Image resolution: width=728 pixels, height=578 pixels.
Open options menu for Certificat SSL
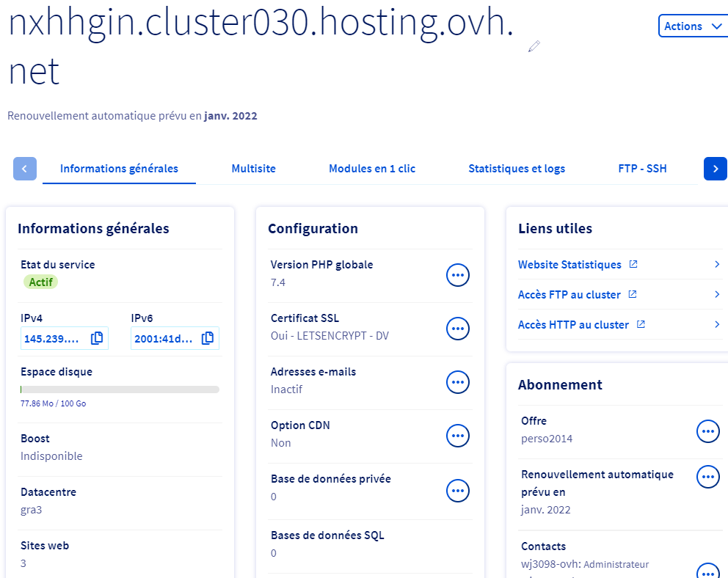458,329
